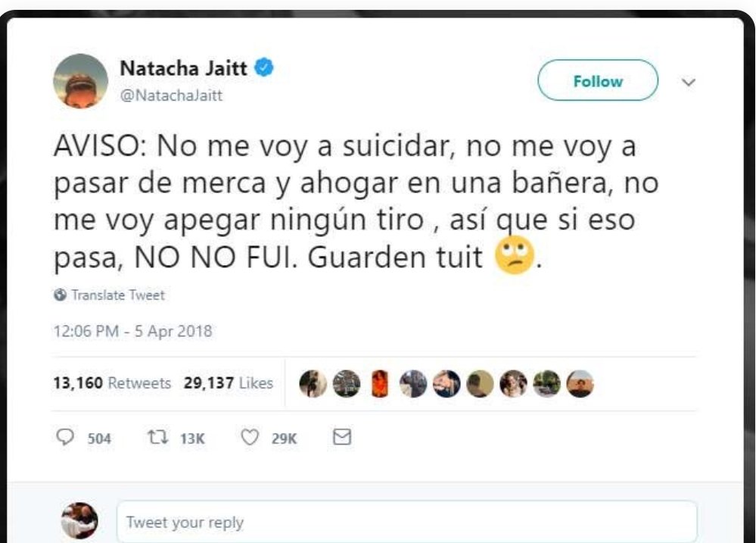Click the eye-roll emoji in tweet

pyautogui.click(x=515, y=255)
